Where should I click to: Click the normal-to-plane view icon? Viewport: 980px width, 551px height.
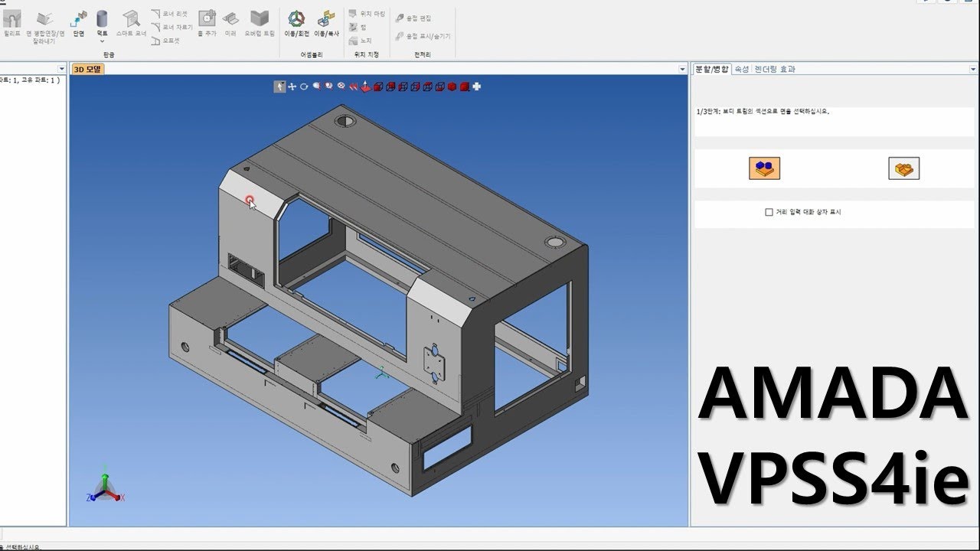366,86
